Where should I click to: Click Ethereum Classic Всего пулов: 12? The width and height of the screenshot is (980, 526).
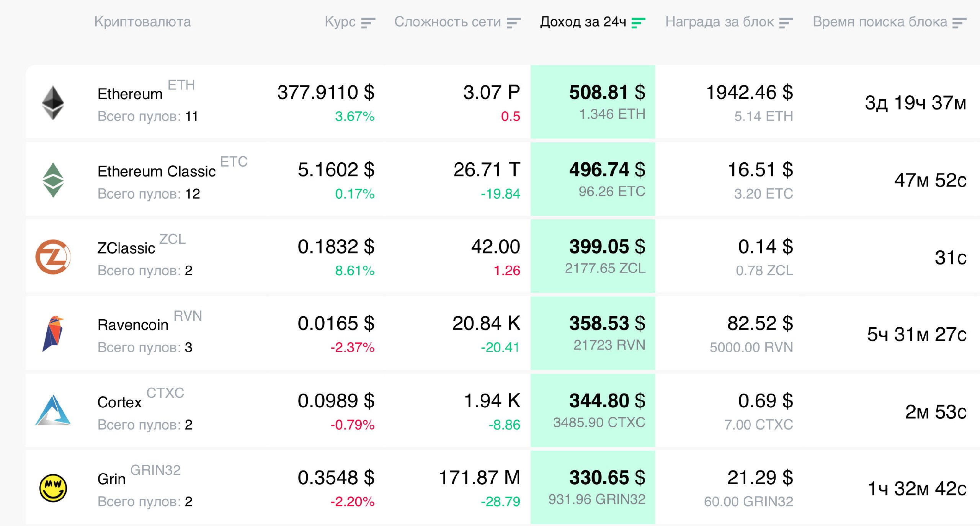pyautogui.click(x=149, y=194)
